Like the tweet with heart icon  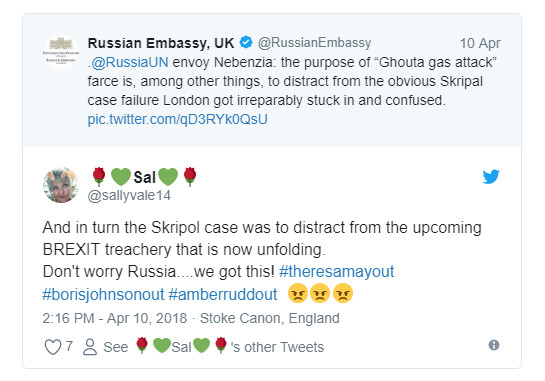point(53,347)
